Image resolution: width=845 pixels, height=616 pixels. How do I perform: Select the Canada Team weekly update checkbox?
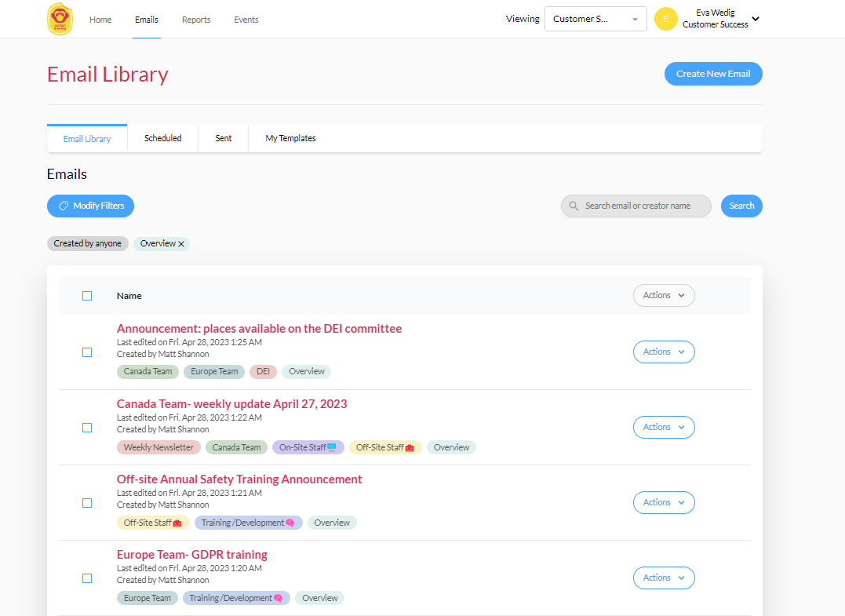(87, 428)
